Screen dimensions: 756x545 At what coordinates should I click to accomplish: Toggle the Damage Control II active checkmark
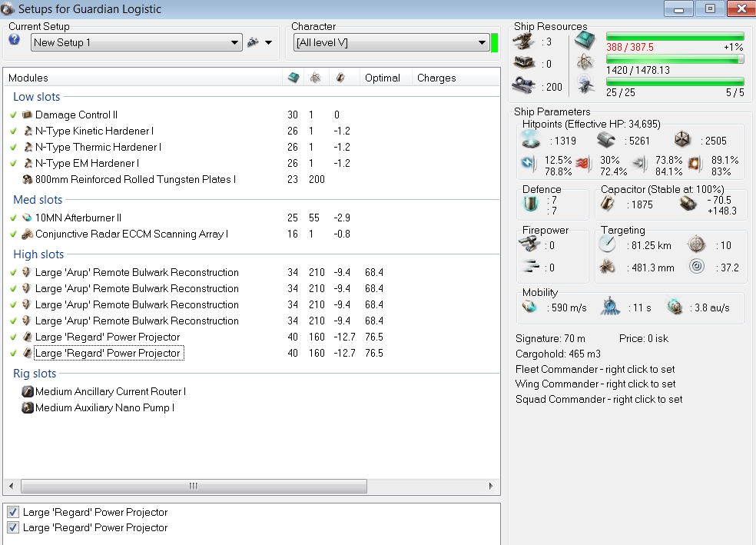(14, 115)
